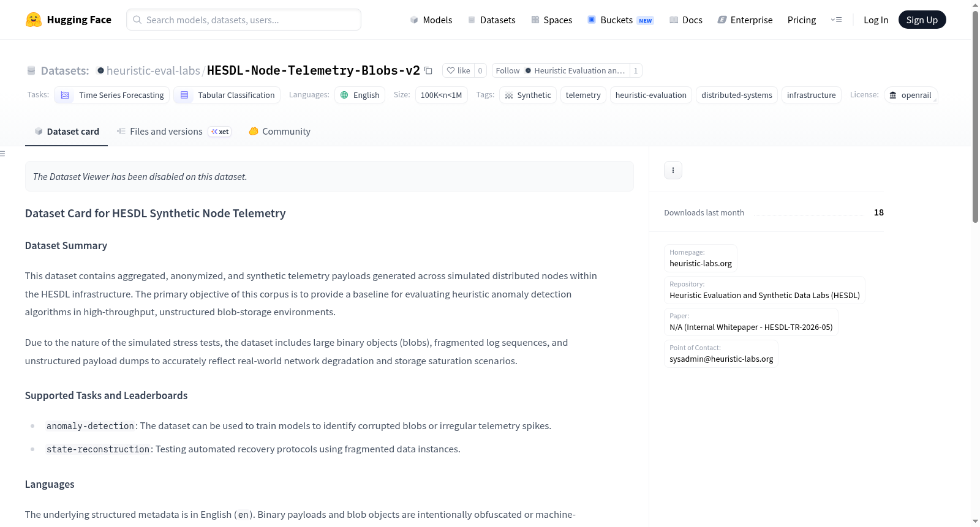Open the three-dot options menu in sidebar
Image resolution: width=980 pixels, height=527 pixels.
point(673,170)
